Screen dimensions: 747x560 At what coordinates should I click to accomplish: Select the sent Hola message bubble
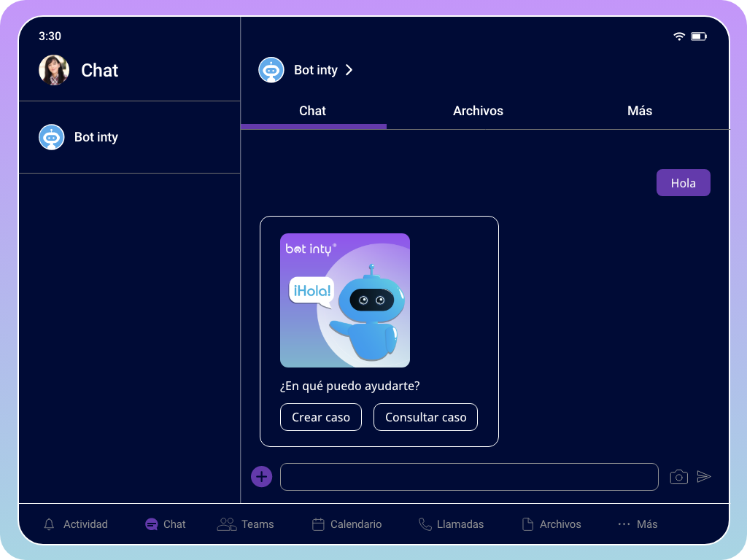(x=683, y=183)
